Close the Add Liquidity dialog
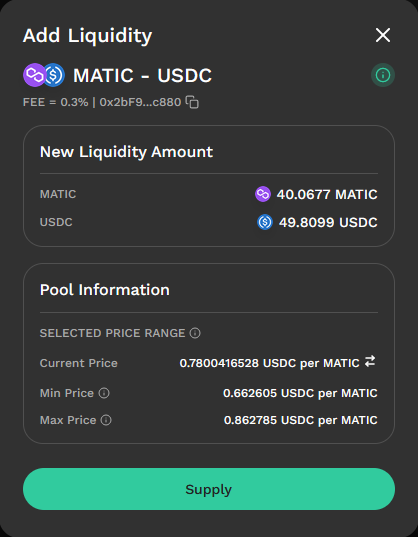The height and width of the screenshot is (537, 418). 383,35
